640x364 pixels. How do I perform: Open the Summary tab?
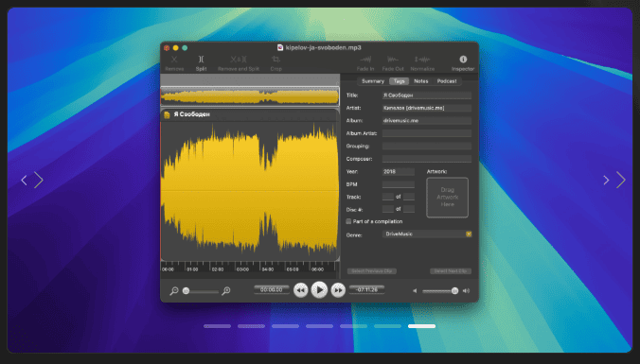click(x=373, y=81)
